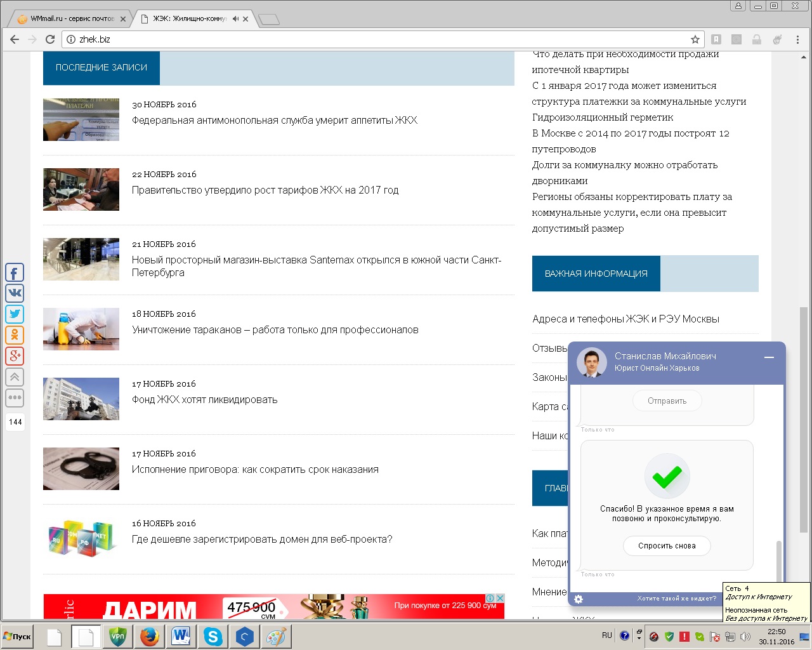
Task: Open article Исполнение приговора: как сократить срок
Action: pos(255,469)
